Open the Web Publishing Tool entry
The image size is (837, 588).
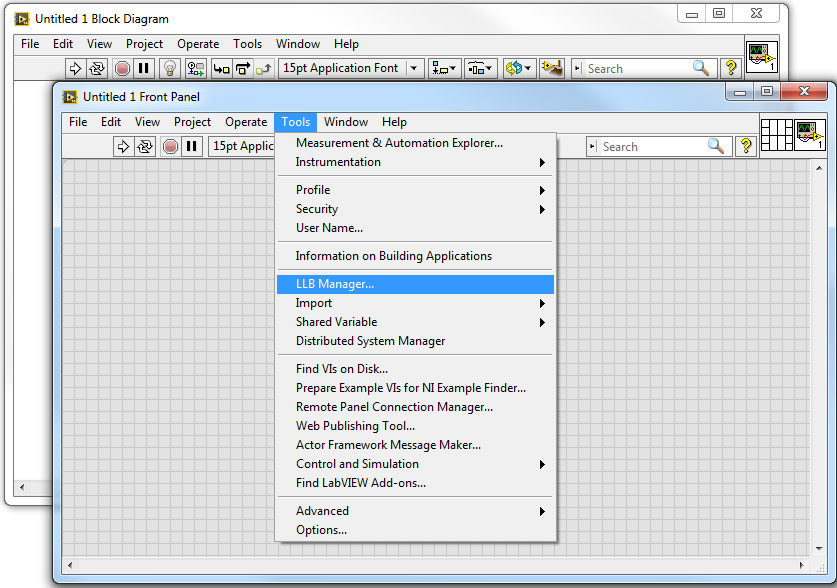click(x=355, y=426)
